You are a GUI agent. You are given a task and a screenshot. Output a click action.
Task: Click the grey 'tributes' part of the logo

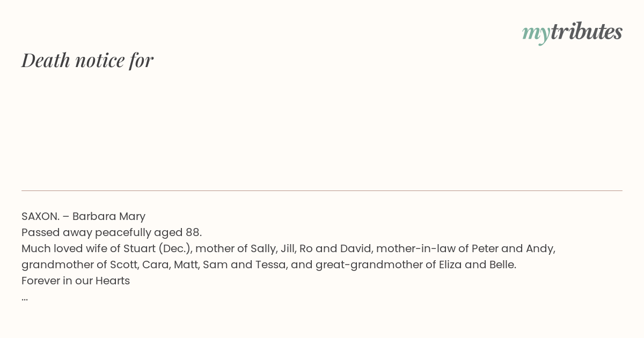pos(587,32)
